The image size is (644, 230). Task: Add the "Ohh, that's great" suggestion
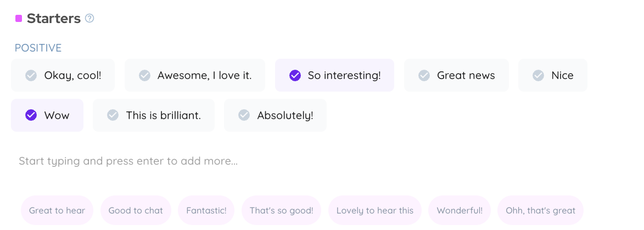(540, 210)
